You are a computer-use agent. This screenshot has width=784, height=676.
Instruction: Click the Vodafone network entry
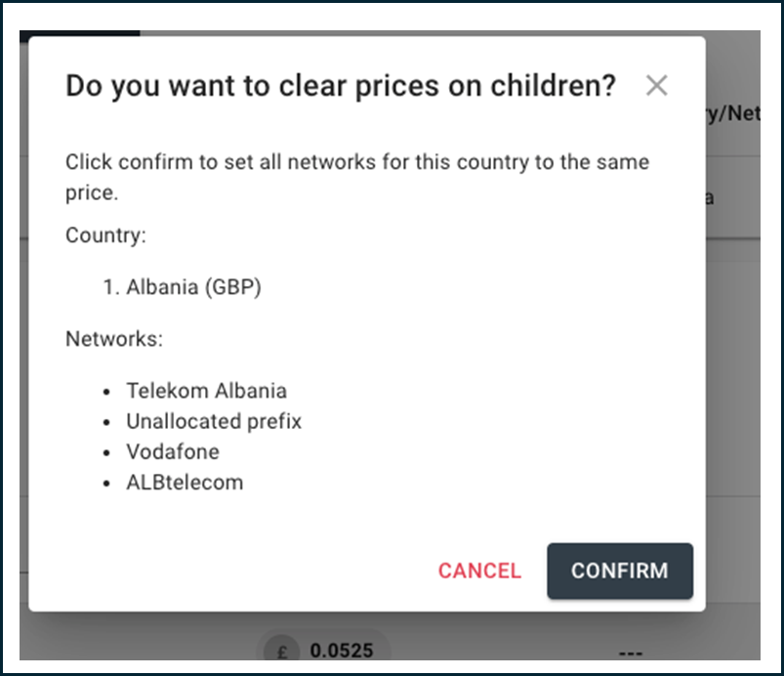coord(173,452)
